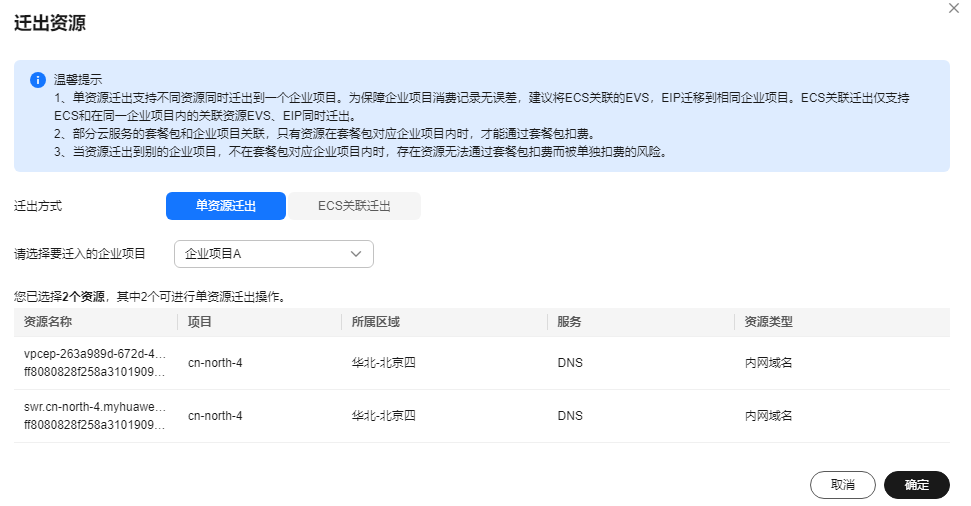Click the 资源类型 column header
Image resolution: width=971 pixels, height=506 pixels.
coord(769,322)
